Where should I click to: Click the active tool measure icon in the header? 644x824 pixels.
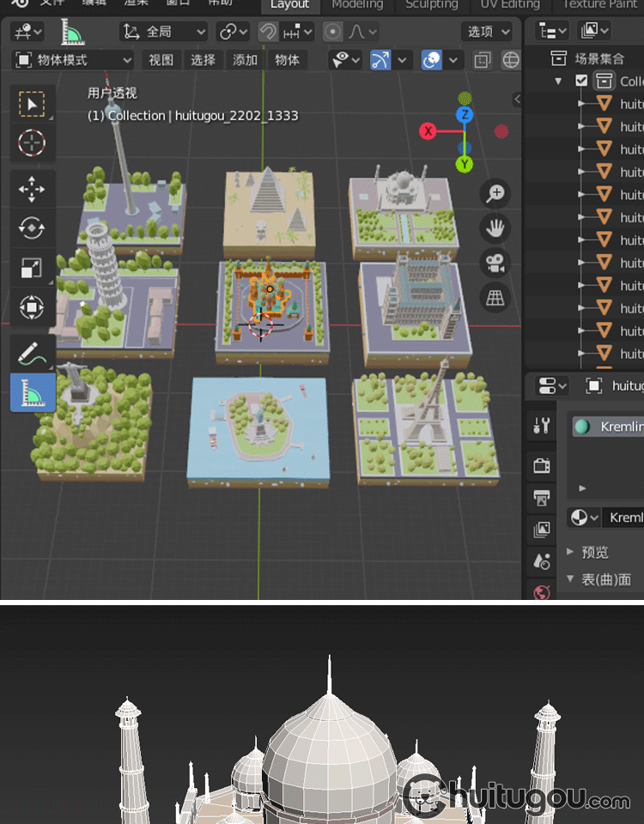(x=72, y=32)
